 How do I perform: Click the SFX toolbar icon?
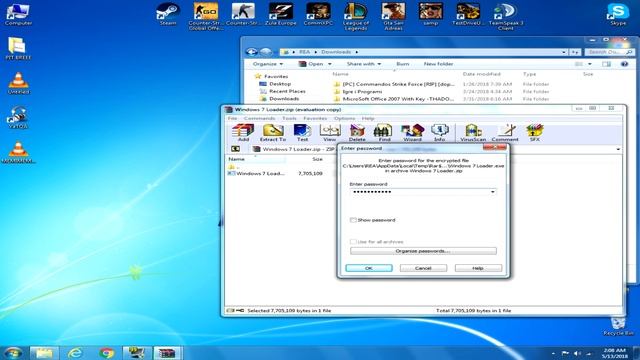(x=535, y=133)
